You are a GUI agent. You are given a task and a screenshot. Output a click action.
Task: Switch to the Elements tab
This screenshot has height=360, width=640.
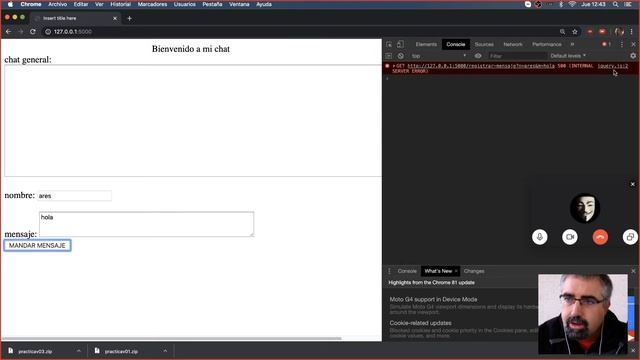click(426, 44)
